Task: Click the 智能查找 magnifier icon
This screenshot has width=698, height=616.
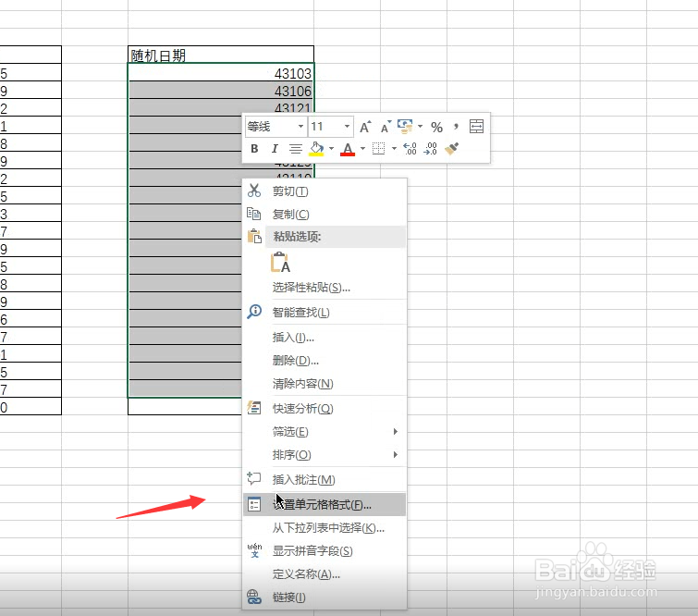Action: 254,312
